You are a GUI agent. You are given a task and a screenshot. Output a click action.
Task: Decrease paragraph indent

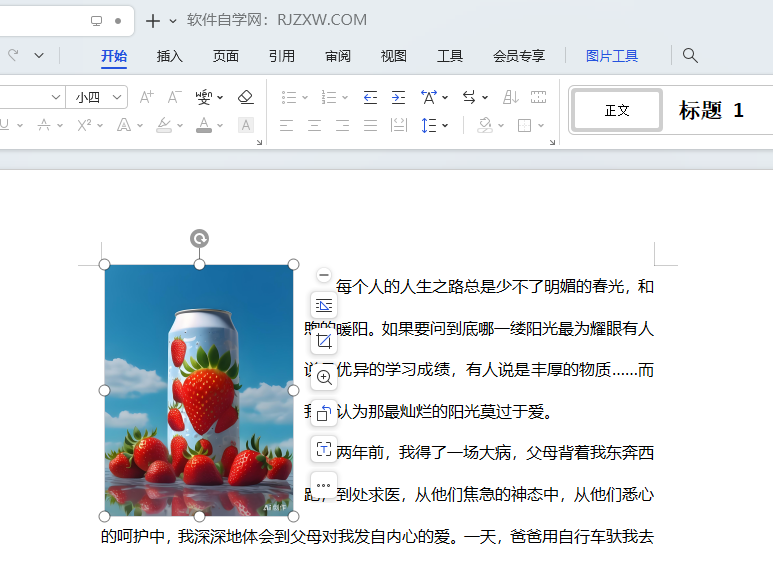(370, 97)
